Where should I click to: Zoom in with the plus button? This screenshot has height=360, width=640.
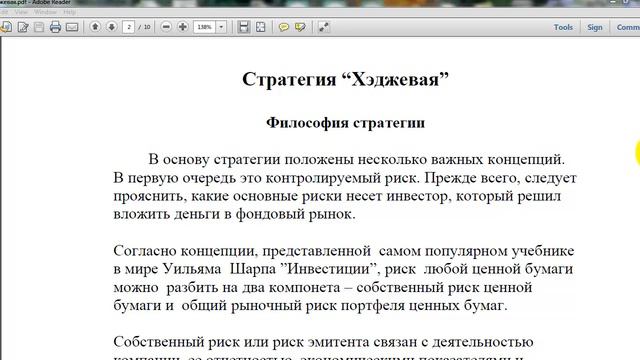pos(182,27)
